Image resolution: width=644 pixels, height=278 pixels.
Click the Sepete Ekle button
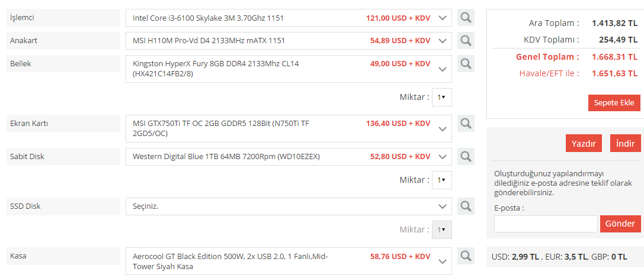coord(614,102)
